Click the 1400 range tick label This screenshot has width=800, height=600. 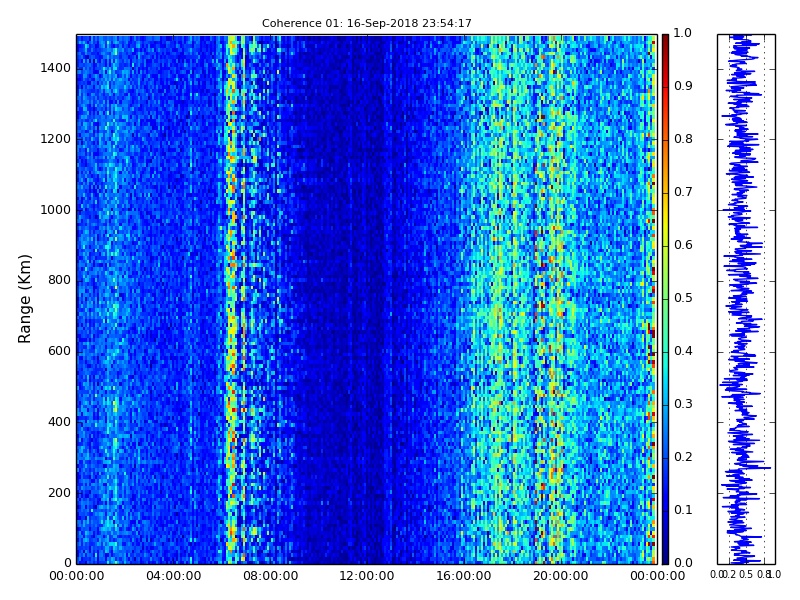point(55,68)
